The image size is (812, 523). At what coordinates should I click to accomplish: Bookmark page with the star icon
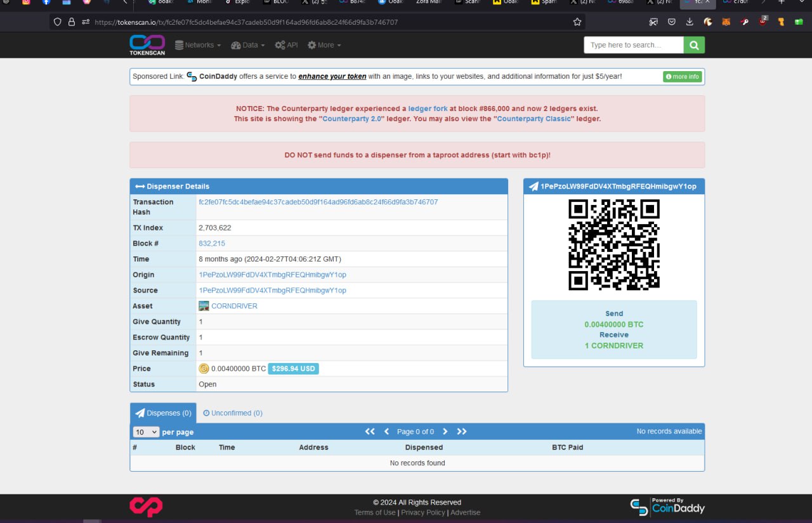(577, 22)
